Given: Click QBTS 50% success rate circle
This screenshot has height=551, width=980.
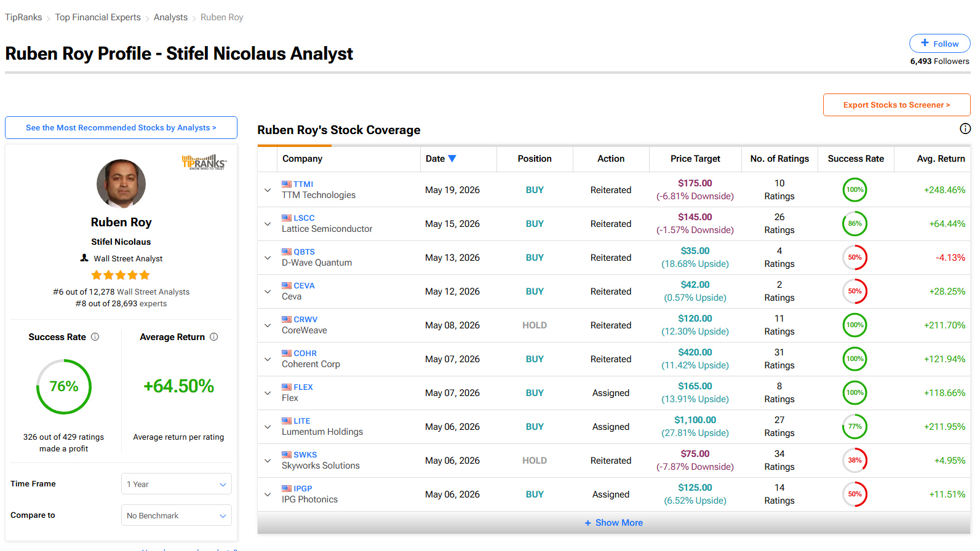Looking at the screenshot, I should click(855, 258).
